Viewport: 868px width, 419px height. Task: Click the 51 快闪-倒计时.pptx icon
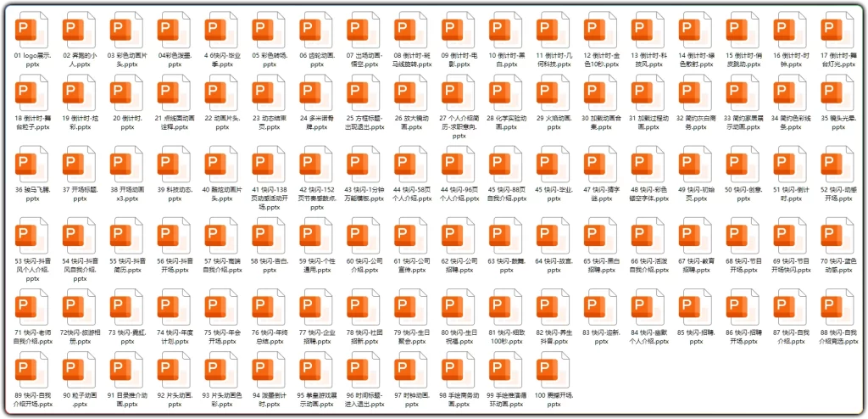click(790, 162)
